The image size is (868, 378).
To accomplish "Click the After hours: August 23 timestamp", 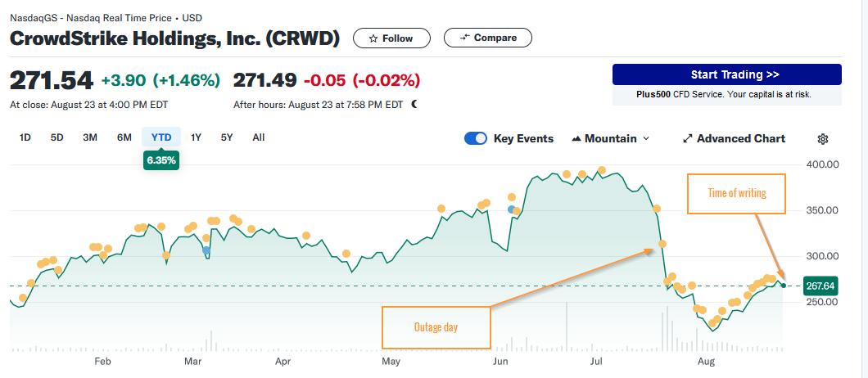I will 319,104.
